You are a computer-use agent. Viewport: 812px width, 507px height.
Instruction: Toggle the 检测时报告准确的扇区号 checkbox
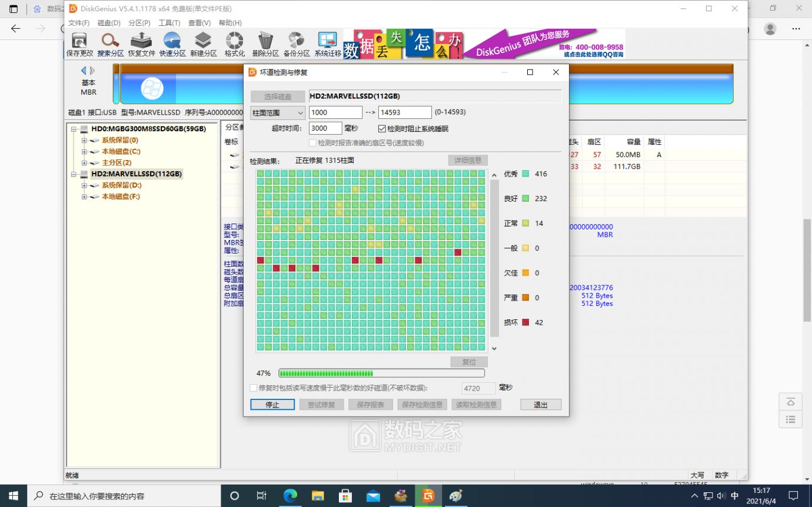313,143
